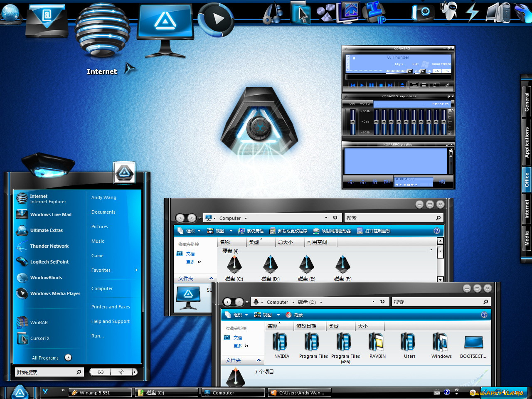This screenshot has height=399, width=532.
Task: Click the striped globe Internet dock icon
Action: coord(103,30)
